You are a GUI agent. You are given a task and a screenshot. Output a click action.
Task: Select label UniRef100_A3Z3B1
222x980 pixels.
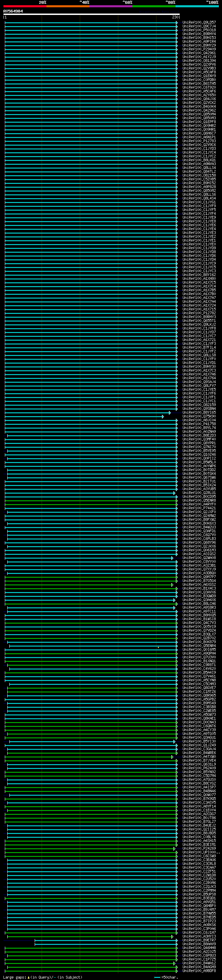coord(199,566)
